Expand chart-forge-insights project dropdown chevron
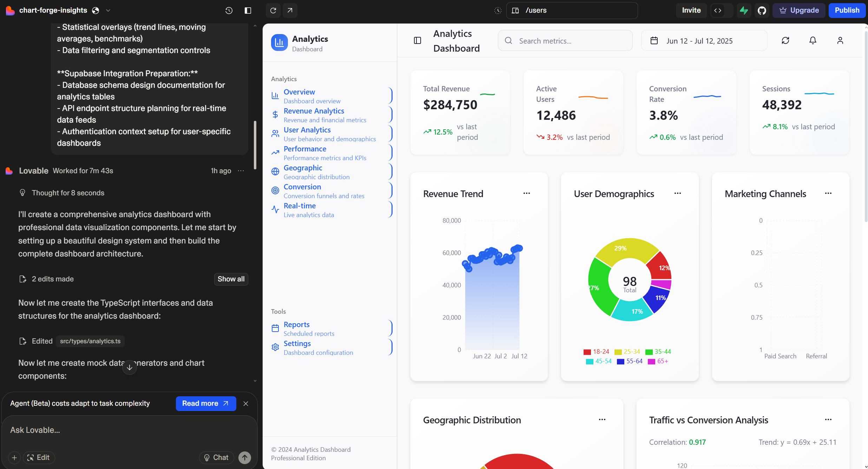Image resolution: width=868 pixels, height=469 pixels. pyautogui.click(x=108, y=11)
